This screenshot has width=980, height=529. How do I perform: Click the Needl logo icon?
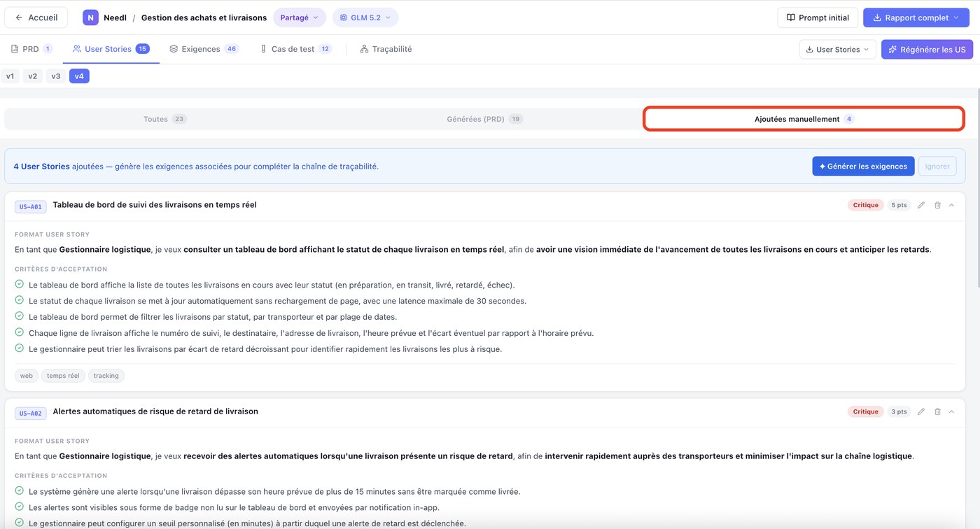(x=90, y=17)
